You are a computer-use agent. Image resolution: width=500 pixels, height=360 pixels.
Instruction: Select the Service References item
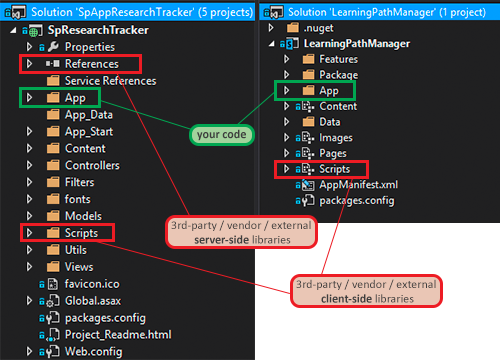coord(110,81)
